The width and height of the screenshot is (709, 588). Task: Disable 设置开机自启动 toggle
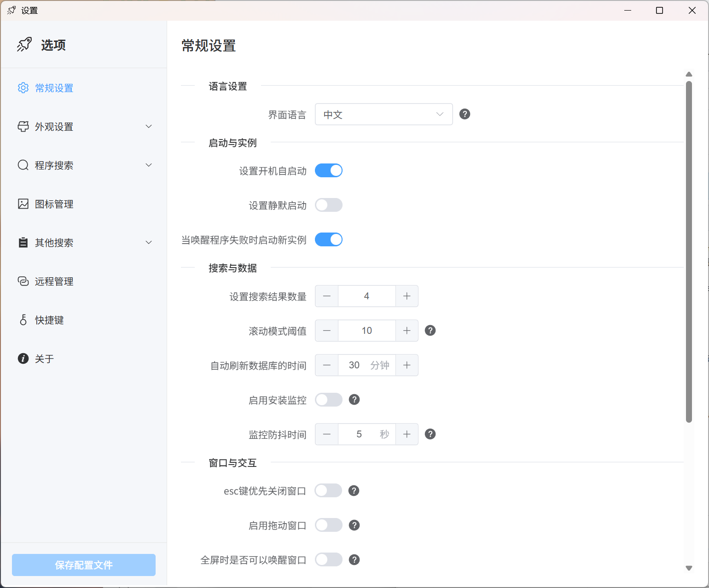328,170
